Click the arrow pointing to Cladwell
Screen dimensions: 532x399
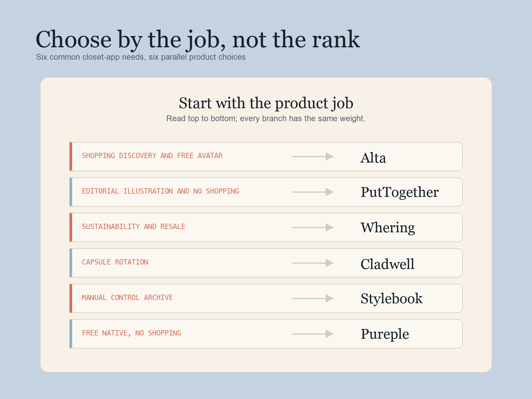click(313, 263)
